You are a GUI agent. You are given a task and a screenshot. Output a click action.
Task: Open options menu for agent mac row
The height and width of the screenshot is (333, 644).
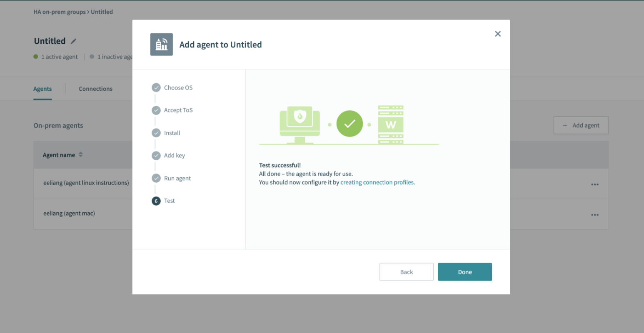point(594,215)
